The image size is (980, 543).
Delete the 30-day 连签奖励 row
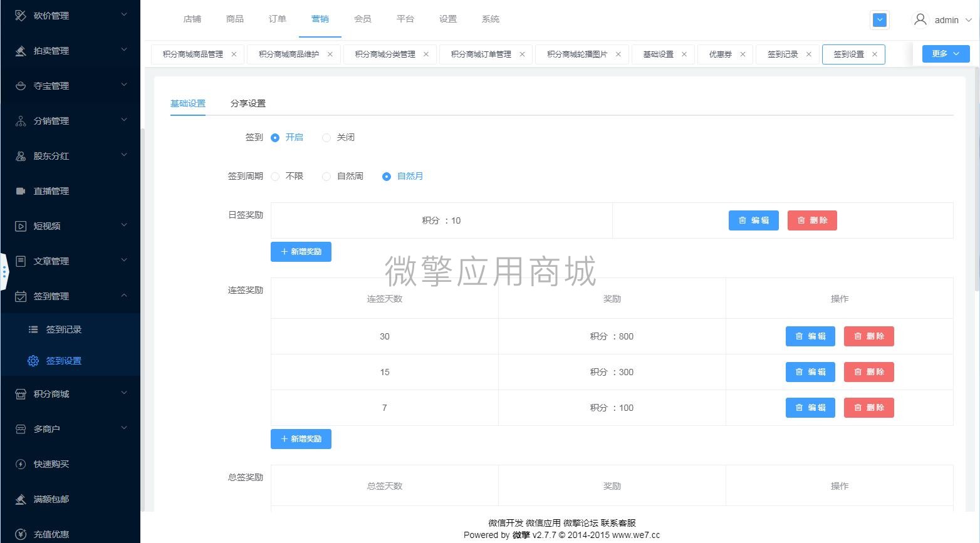click(x=869, y=336)
